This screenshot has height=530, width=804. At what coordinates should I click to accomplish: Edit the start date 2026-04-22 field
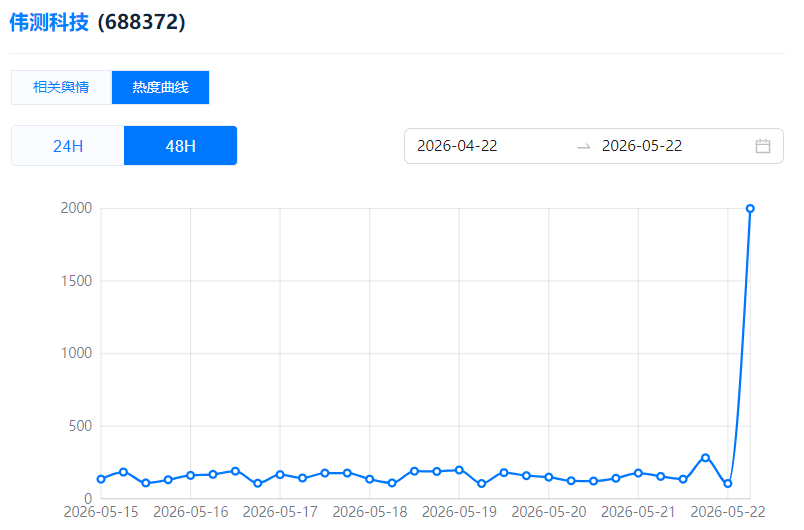457,146
